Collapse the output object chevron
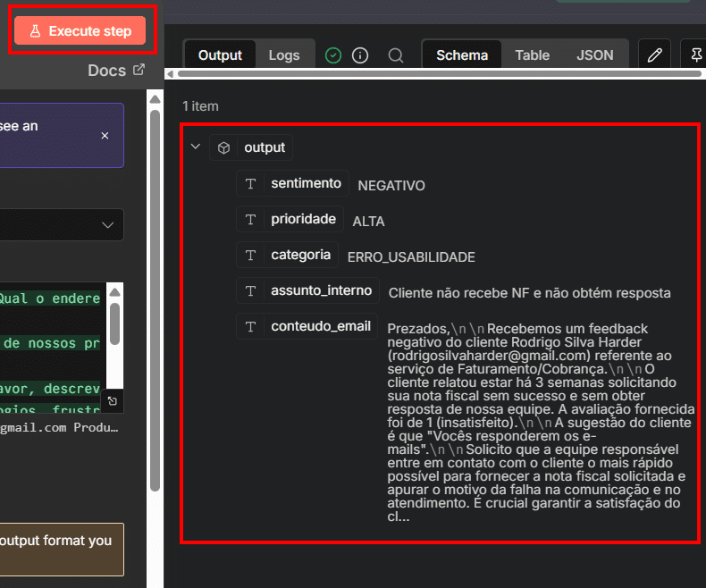This screenshot has width=706, height=588. (x=196, y=147)
